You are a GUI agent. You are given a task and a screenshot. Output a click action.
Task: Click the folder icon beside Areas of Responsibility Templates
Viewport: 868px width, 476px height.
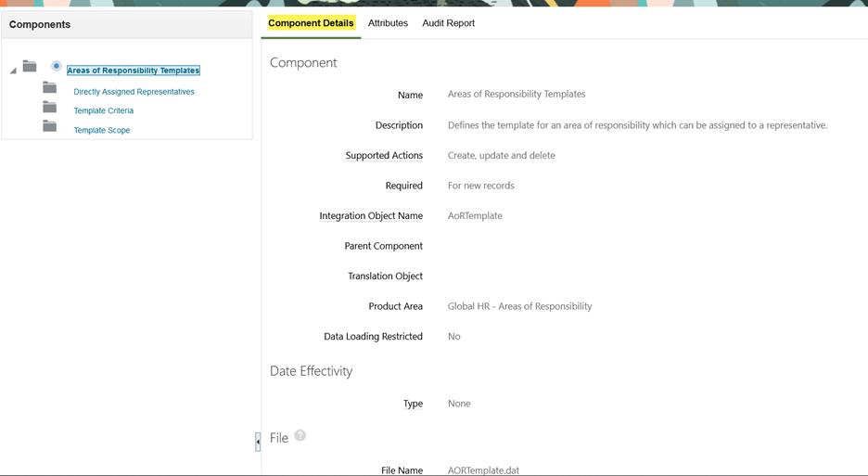[30, 67]
